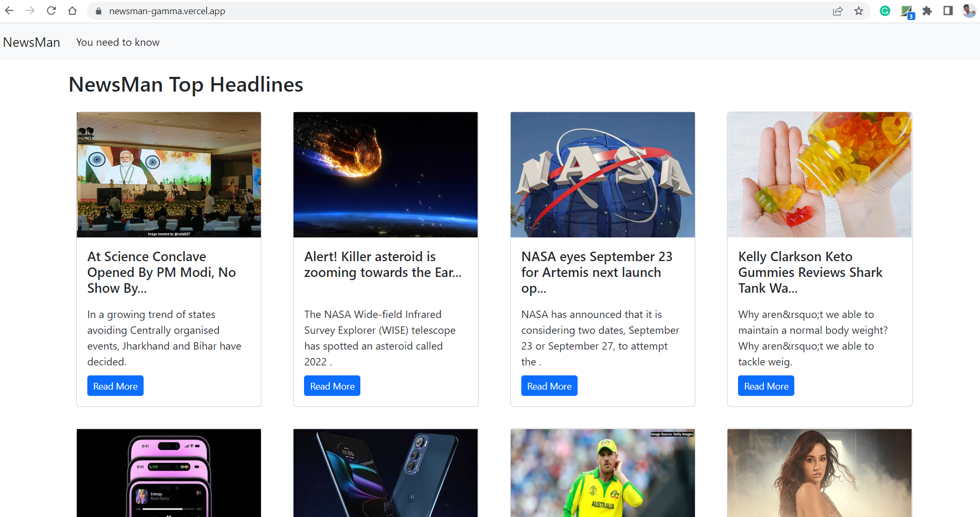Open the share page icon
Screen dimensions: 980x517
click(837, 11)
